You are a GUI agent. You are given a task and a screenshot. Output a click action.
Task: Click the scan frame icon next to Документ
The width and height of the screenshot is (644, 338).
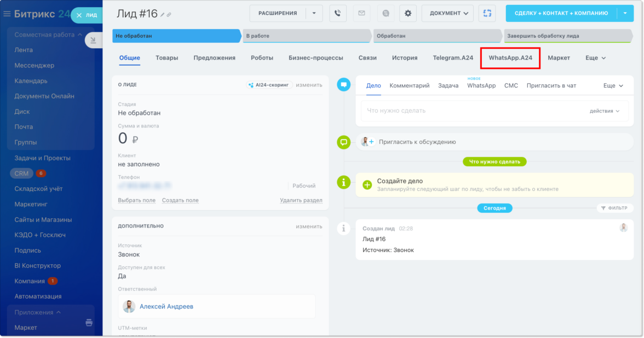point(487,13)
